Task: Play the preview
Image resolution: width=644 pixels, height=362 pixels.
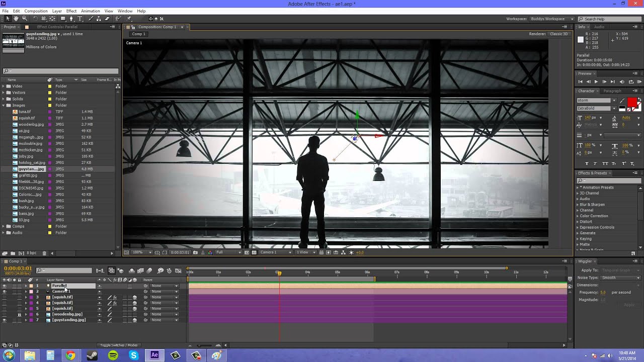Action: click(x=596, y=81)
